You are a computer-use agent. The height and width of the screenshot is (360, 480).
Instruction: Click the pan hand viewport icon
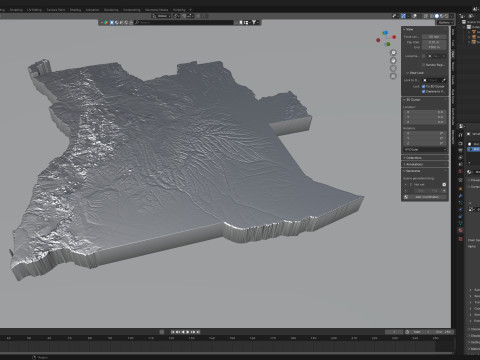pyautogui.click(x=393, y=60)
